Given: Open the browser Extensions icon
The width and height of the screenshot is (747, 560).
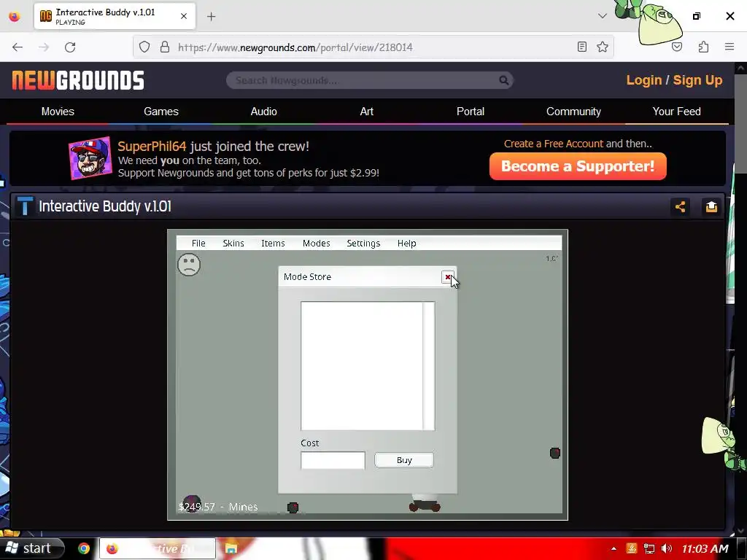Looking at the screenshot, I should [703, 47].
